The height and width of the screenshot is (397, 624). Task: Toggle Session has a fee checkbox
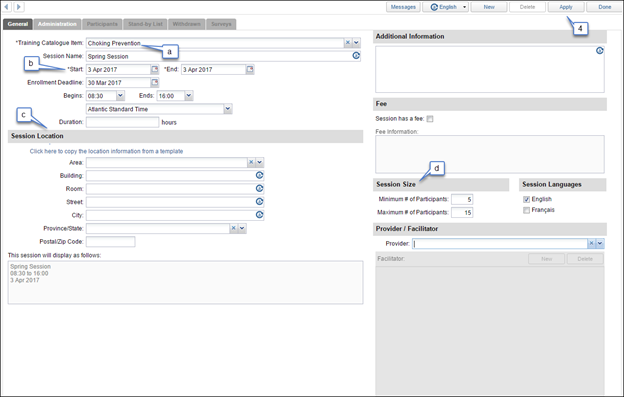[x=430, y=119]
